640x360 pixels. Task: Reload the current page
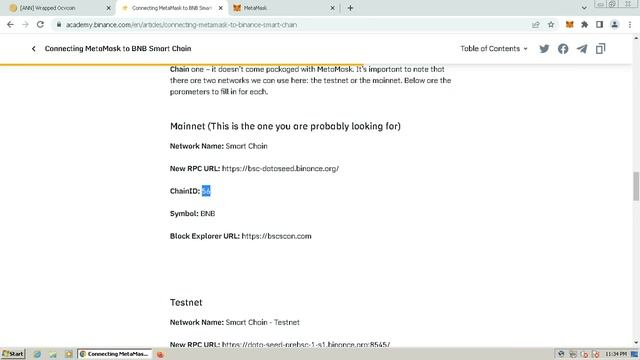(40, 24)
